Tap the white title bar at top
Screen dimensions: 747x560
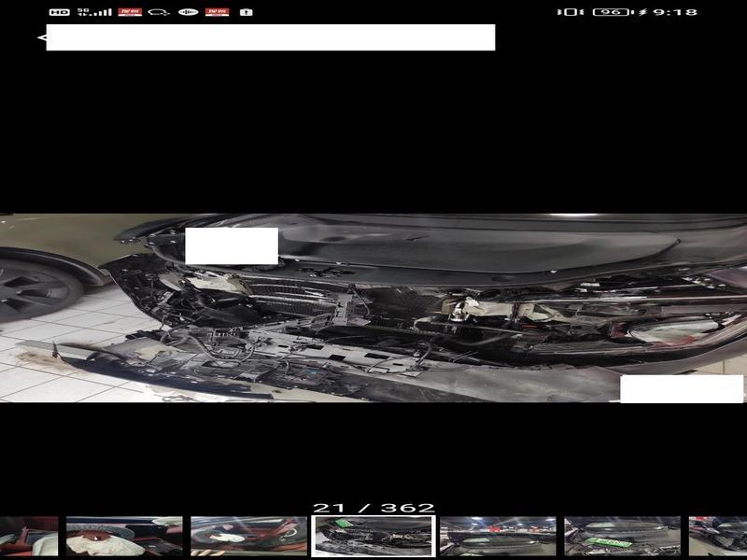271,37
